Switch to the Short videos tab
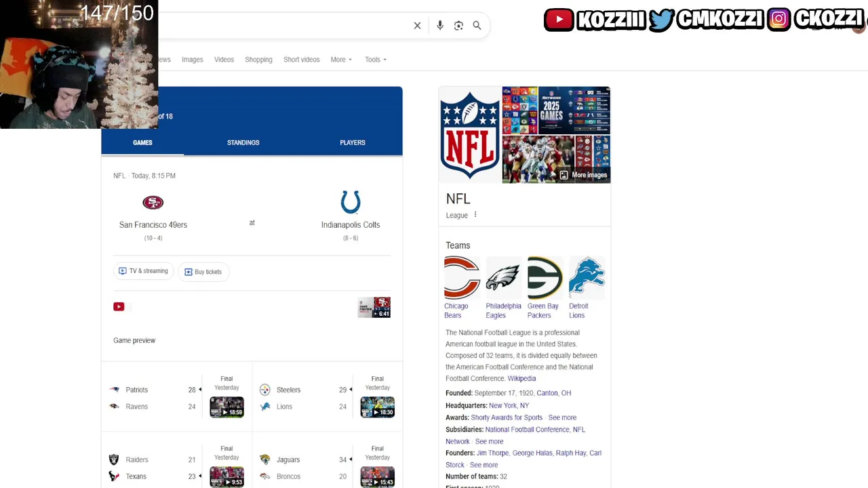The height and width of the screenshot is (488, 868). coord(301,60)
